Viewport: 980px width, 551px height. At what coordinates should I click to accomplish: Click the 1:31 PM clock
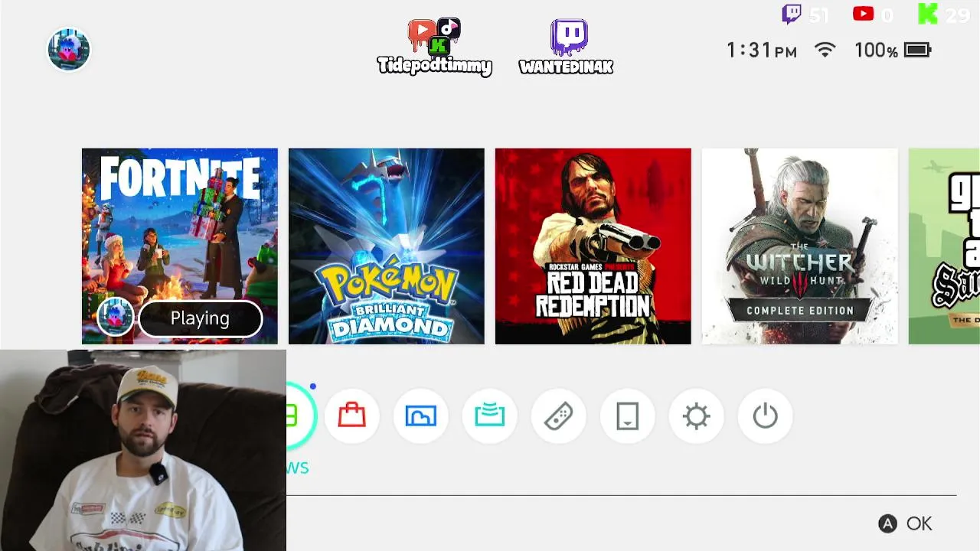[x=762, y=51]
